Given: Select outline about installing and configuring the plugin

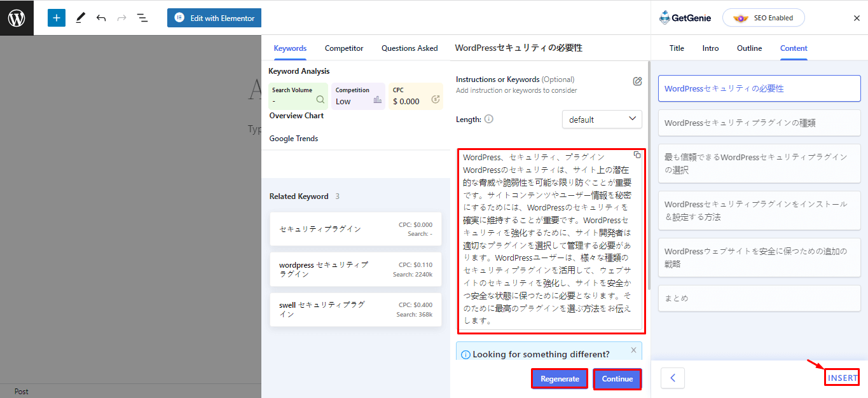Looking at the screenshot, I should click(x=759, y=210).
